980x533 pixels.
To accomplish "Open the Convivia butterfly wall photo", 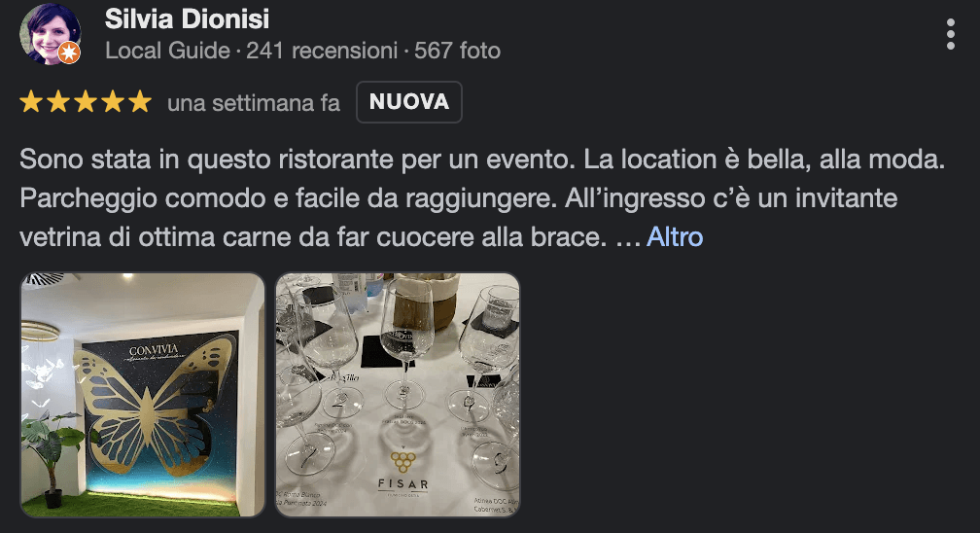I will pyautogui.click(x=143, y=395).
